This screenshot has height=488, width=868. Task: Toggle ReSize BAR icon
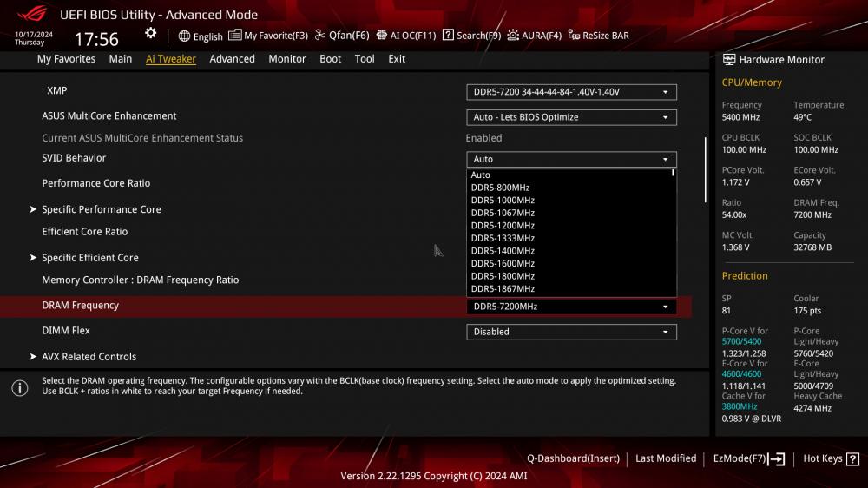coord(574,36)
